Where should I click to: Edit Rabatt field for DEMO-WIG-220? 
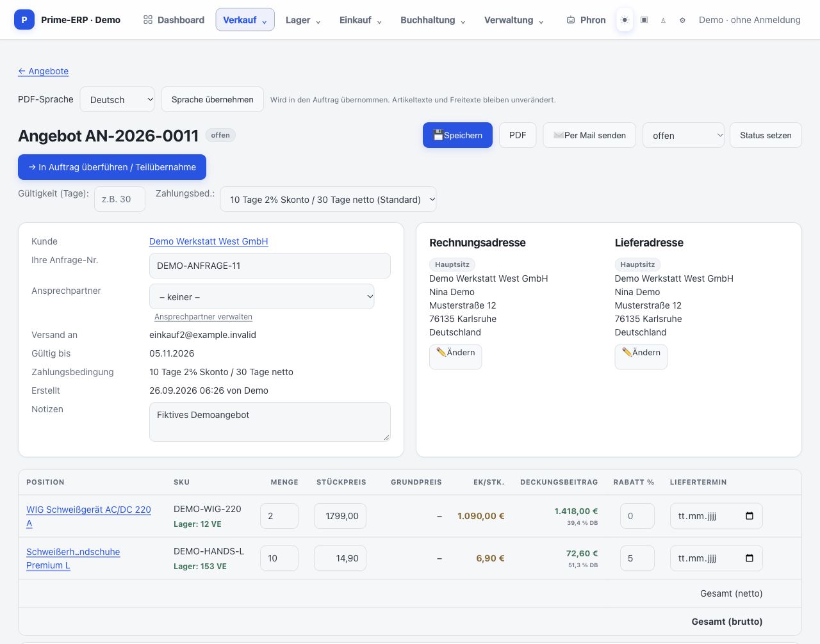(637, 516)
